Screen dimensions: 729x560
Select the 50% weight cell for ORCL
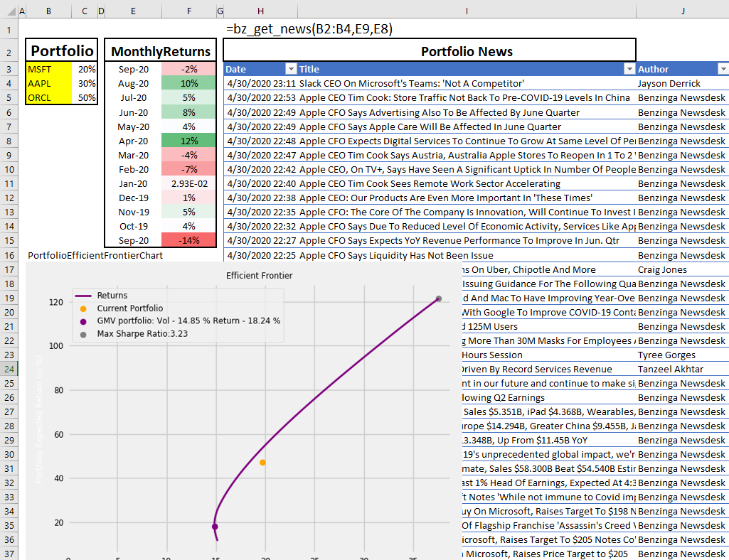pos(85,97)
